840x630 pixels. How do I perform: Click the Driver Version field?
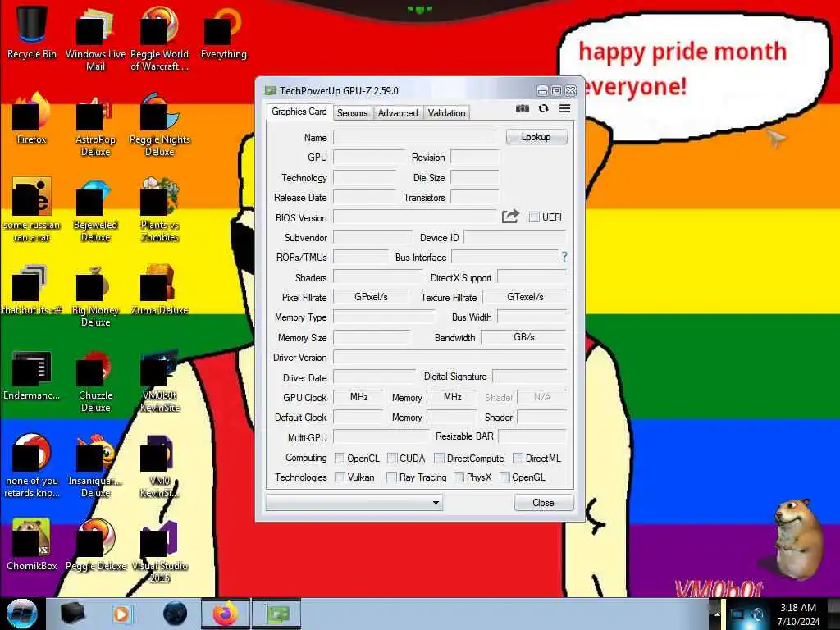(450, 358)
